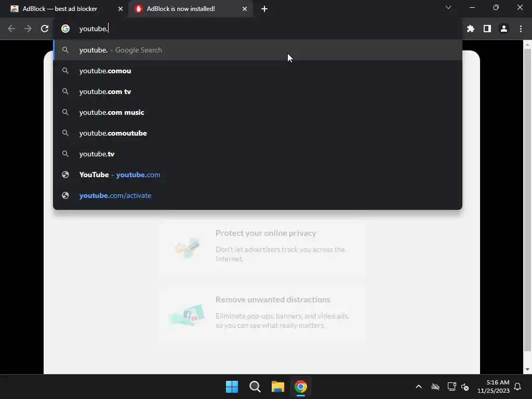Click search icon beside 'youtube. - Google Search'
The height and width of the screenshot is (399, 532).
[x=65, y=50]
